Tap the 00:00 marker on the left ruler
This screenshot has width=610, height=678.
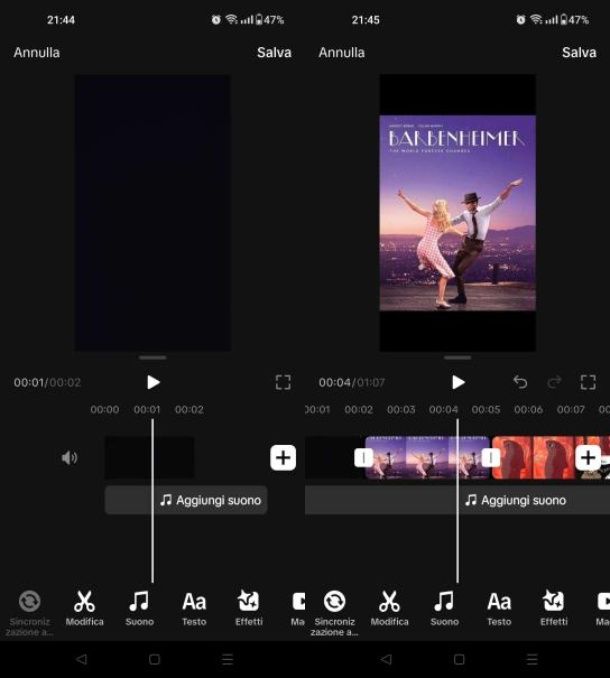click(x=105, y=409)
